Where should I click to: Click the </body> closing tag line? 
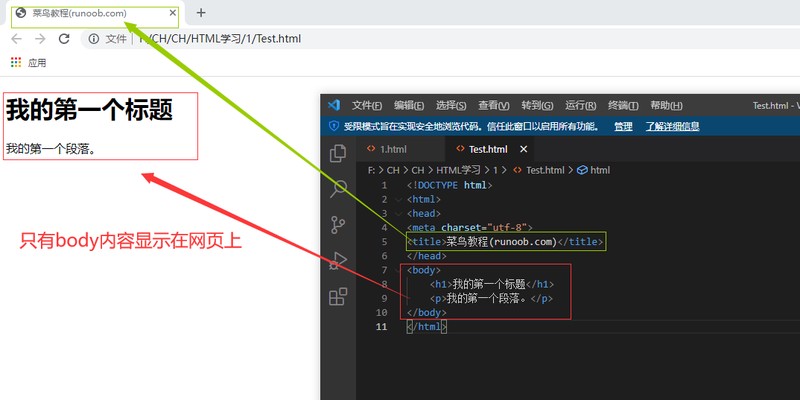coord(427,312)
